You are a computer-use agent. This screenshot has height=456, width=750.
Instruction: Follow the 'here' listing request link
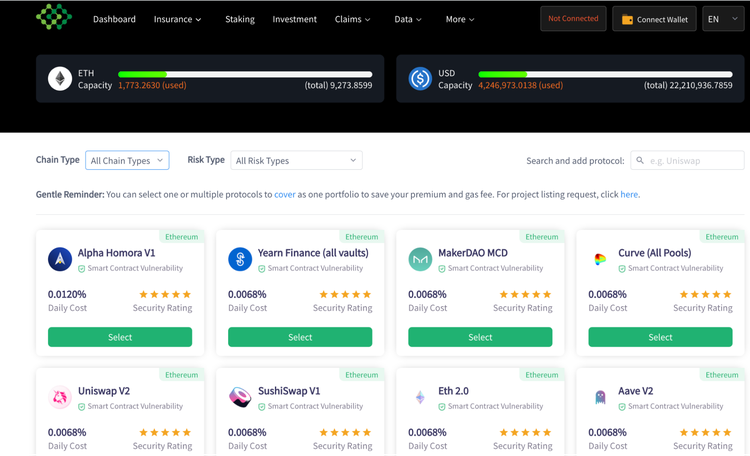(x=629, y=194)
